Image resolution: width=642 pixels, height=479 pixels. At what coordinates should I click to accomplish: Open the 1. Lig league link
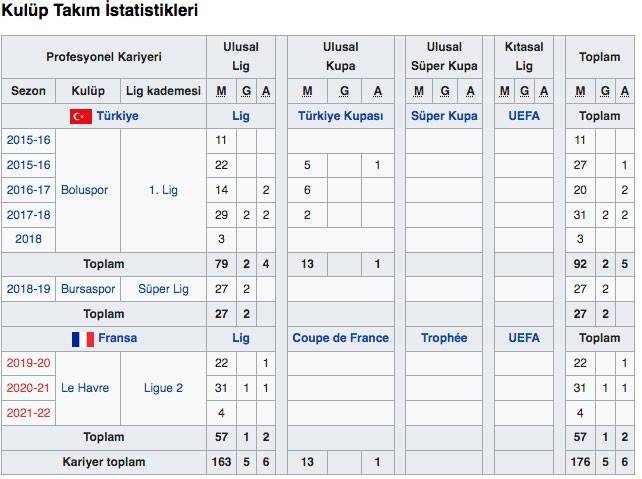tap(162, 190)
